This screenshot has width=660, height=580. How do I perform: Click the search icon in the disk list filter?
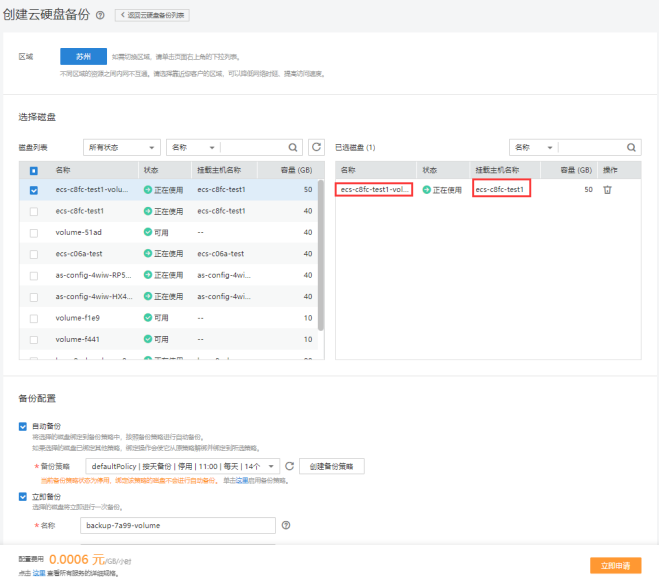[x=293, y=146]
